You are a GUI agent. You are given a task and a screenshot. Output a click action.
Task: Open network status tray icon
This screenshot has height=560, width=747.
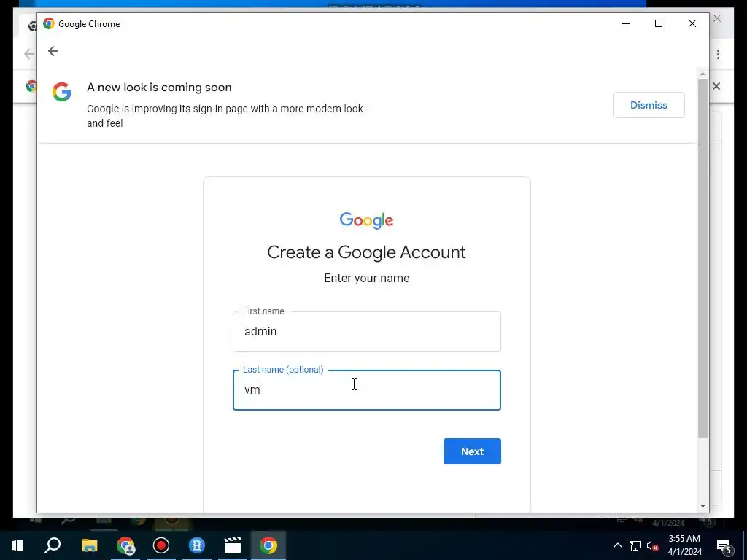[635, 545]
